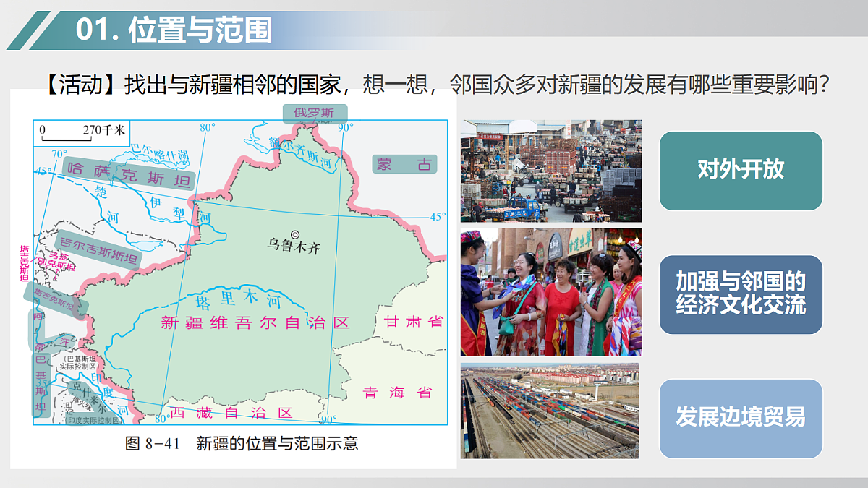Click the vertical '塔吉克斯坦' label left of map
The width and height of the screenshot is (868, 488).
[x=24, y=263]
